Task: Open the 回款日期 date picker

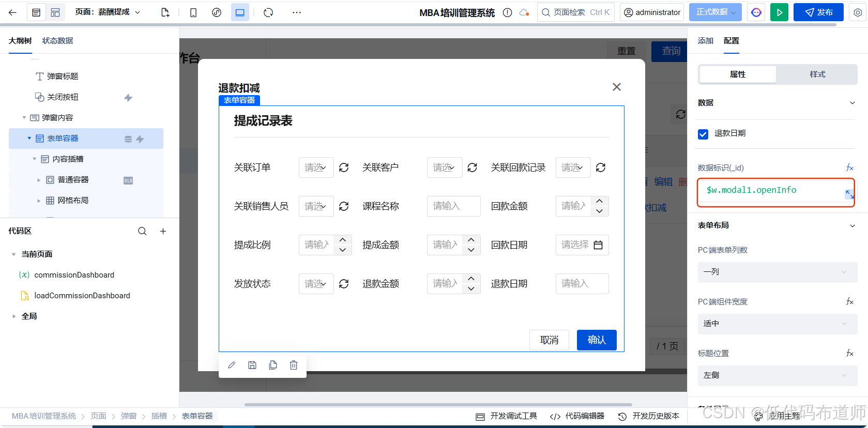Action: [582, 245]
